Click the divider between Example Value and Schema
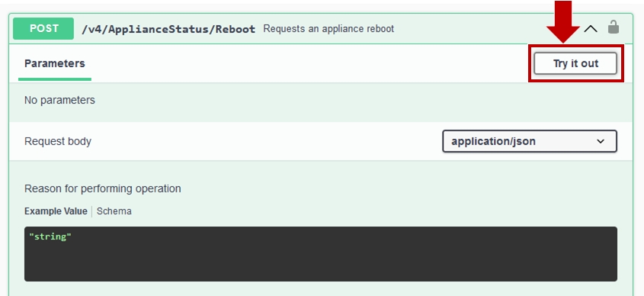 point(92,211)
